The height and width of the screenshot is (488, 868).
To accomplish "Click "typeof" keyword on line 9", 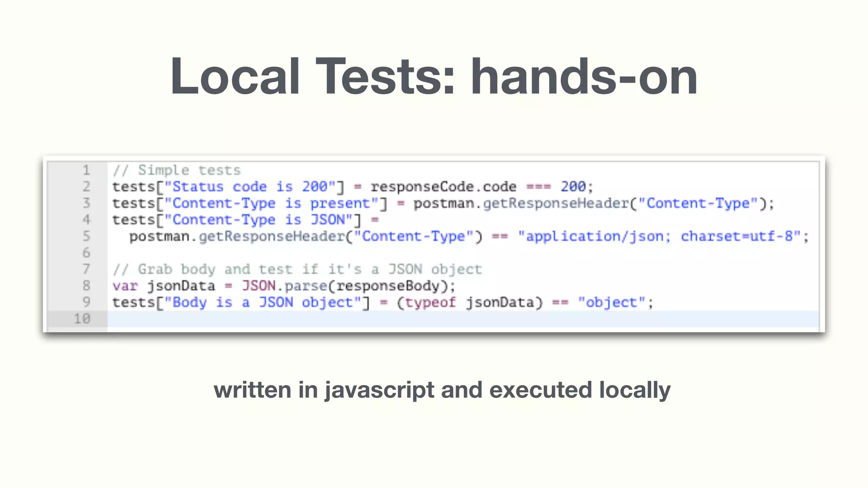I will [x=430, y=302].
